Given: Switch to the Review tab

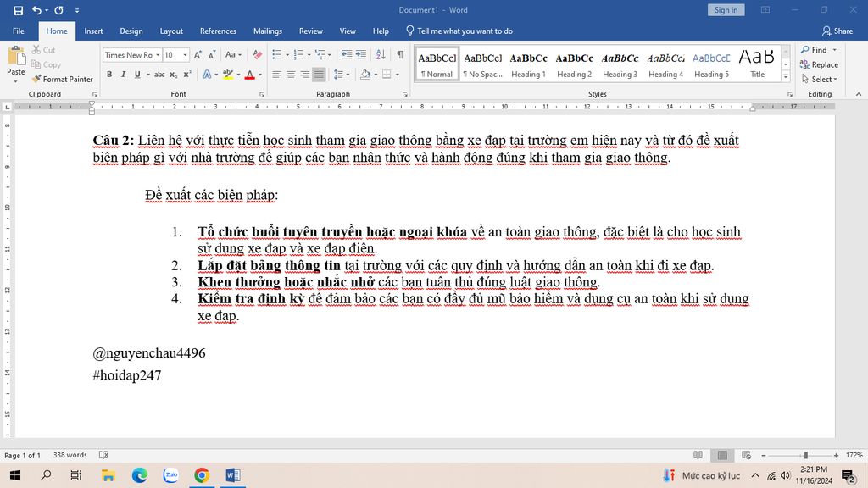Looking at the screenshot, I should 310,31.
